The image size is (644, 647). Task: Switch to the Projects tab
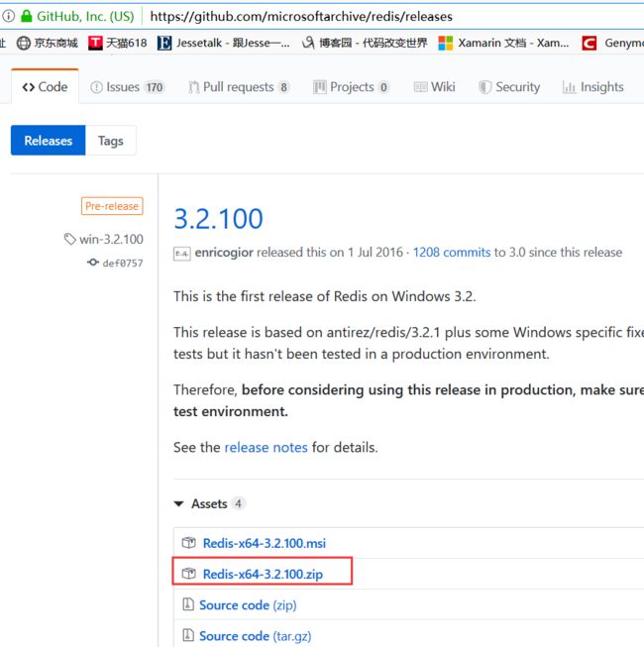tap(351, 87)
